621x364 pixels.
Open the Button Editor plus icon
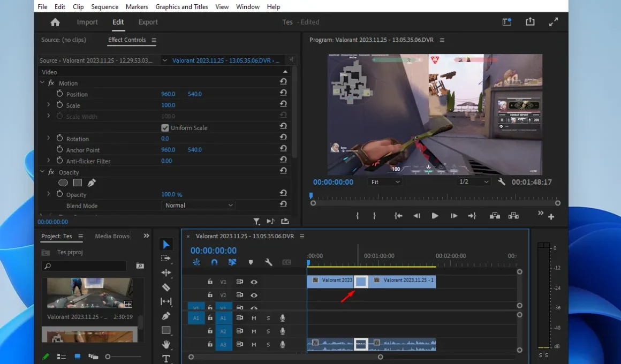click(551, 217)
